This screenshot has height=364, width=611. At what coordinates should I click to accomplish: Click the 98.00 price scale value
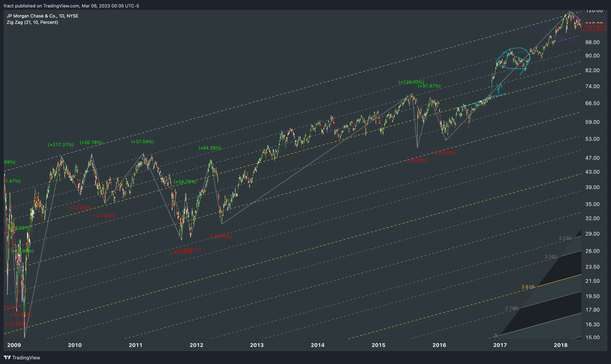pyautogui.click(x=592, y=42)
